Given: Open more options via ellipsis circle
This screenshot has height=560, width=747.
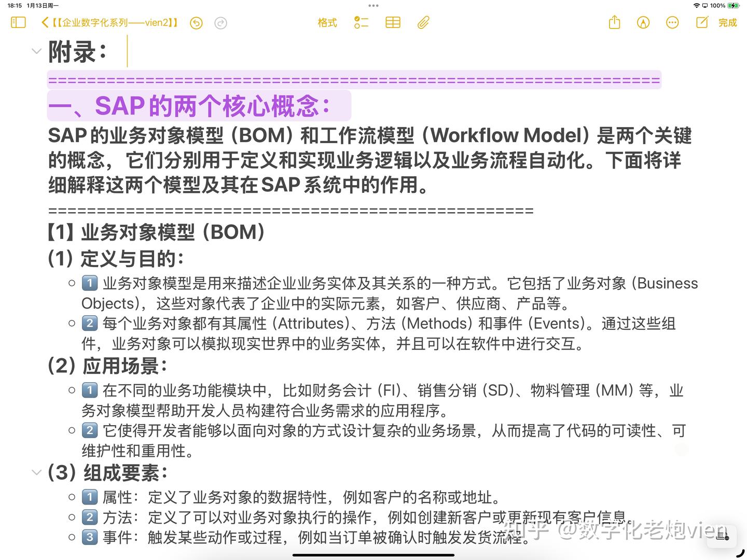Looking at the screenshot, I should pyautogui.click(x=672, y=22).
